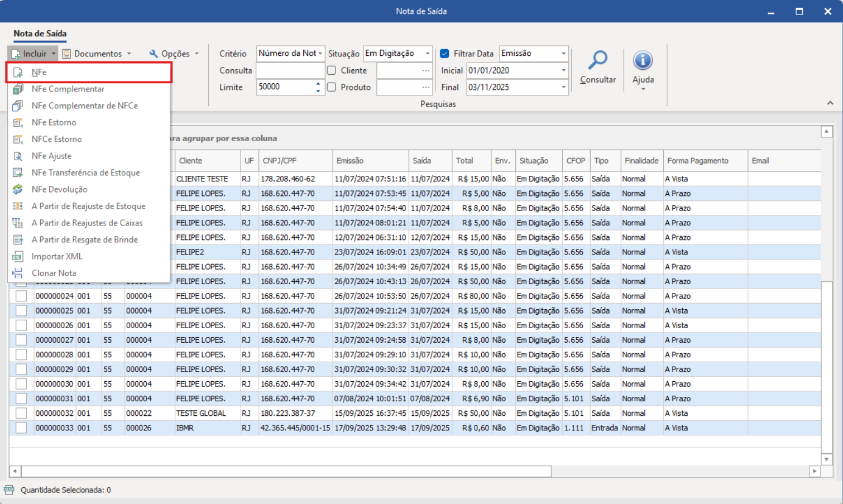Expand the Situação dropdown
843x504 pixels.
[427, 54]
